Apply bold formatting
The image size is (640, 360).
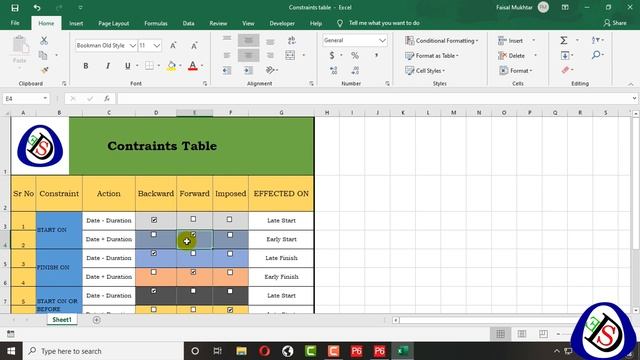click(86, 66)
